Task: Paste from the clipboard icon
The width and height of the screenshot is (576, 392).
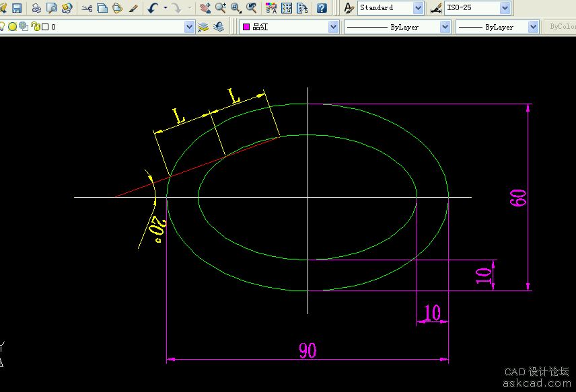Action: tap(118, 7)
